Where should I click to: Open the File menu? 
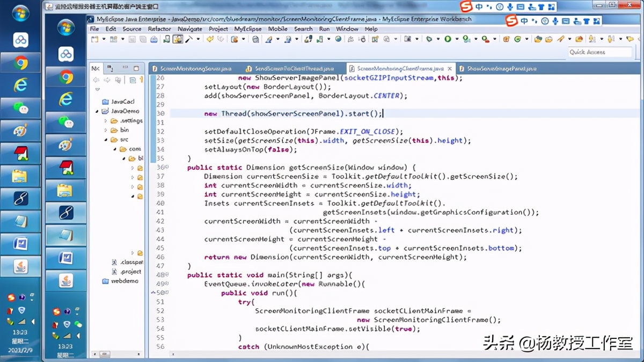pos(94,29)
